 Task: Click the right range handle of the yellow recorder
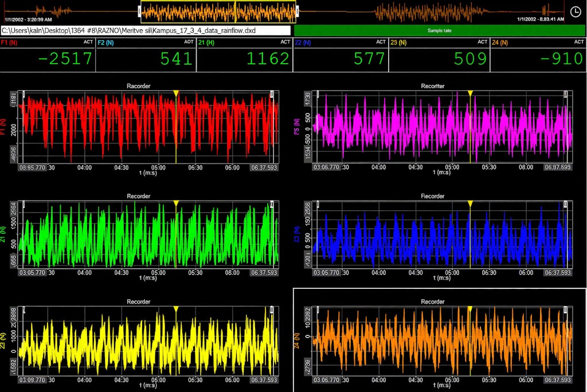pyautogui.click(x=272, y=310)
